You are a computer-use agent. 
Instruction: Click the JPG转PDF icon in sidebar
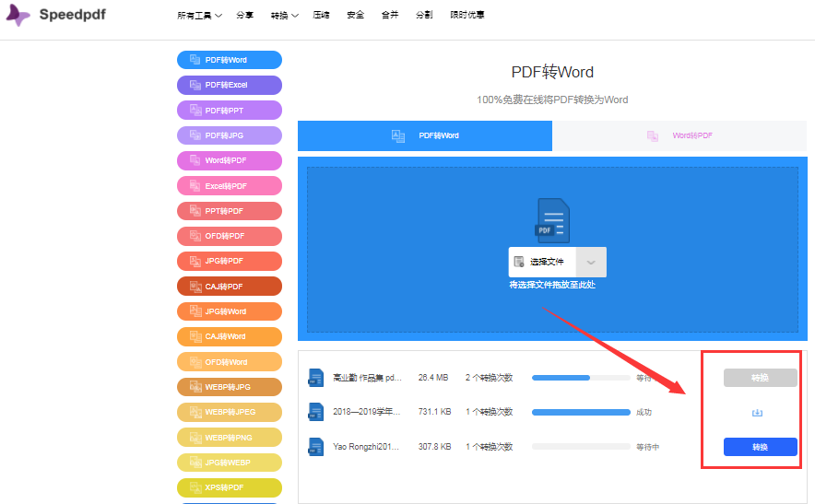coord(195,261)
